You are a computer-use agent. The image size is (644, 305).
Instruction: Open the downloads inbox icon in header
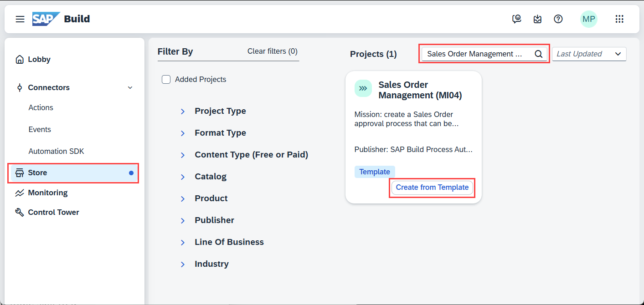538,19
